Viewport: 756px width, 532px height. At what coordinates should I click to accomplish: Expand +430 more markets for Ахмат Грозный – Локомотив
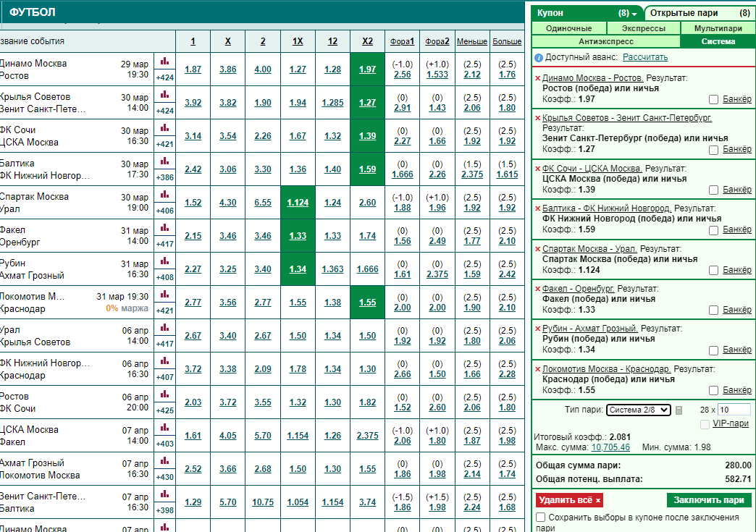165,477
